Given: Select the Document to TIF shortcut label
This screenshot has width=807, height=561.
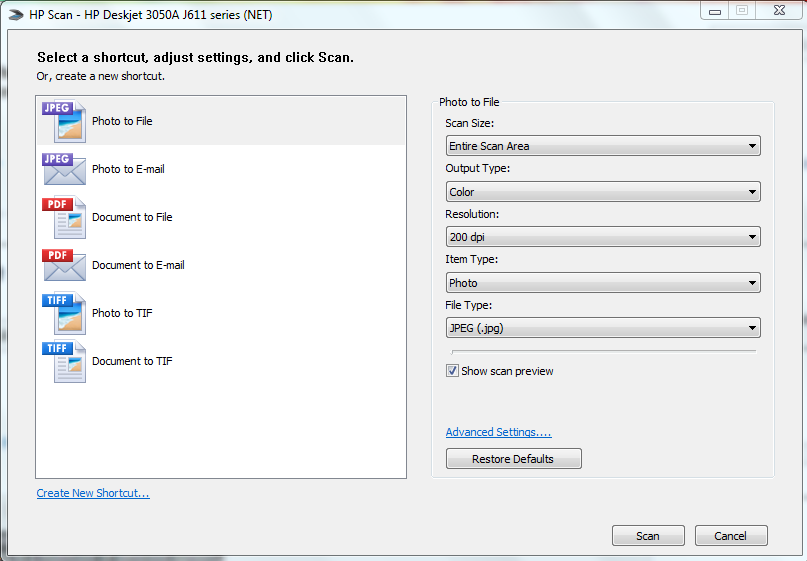Looking at the screenshot, I should 132,361.
